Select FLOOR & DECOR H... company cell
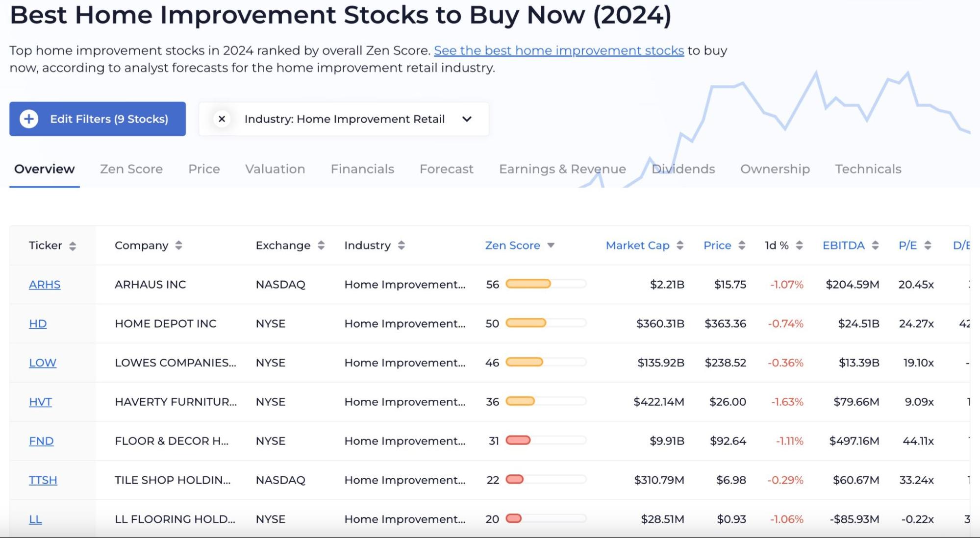This screenshot has width=980, height=538. click(x=172, y=441)
